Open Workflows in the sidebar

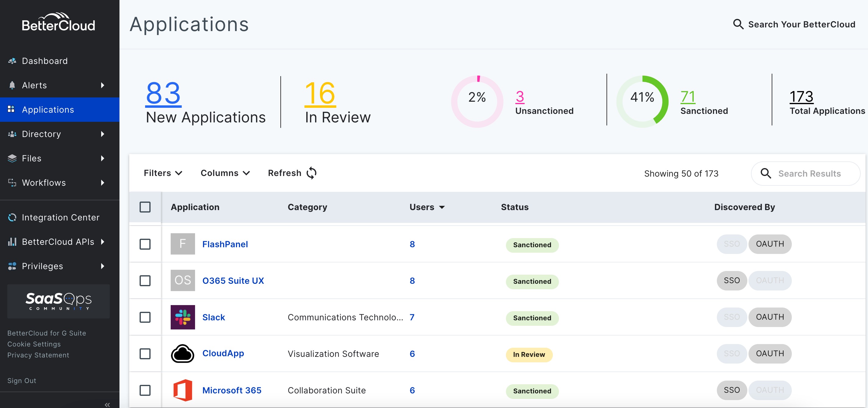44,183
